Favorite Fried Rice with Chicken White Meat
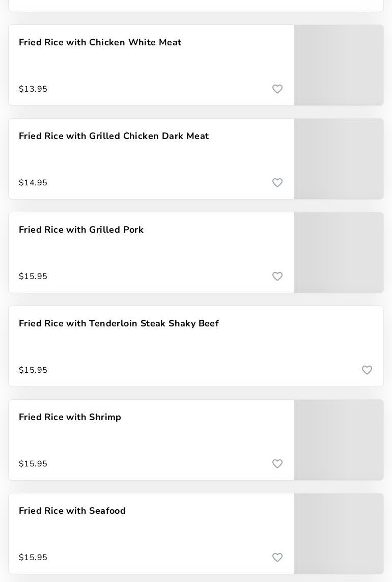392x582 pixels. [277, 89]
